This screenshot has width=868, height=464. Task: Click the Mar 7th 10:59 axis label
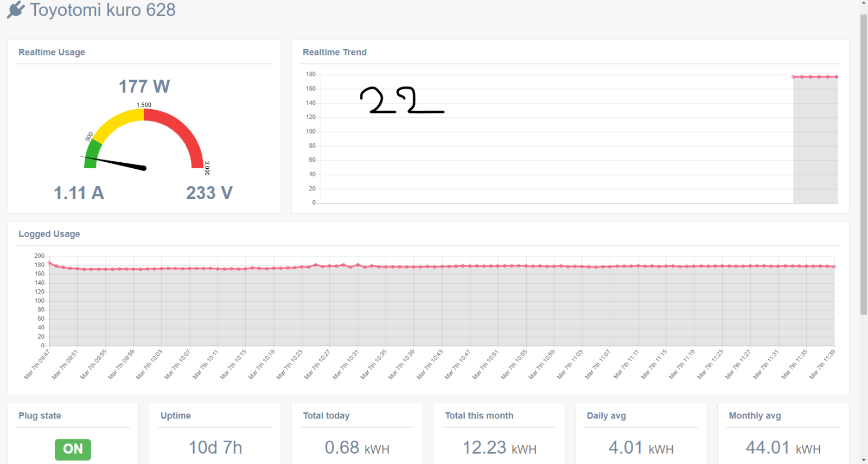pyautogui.click(x=542, y=364)
